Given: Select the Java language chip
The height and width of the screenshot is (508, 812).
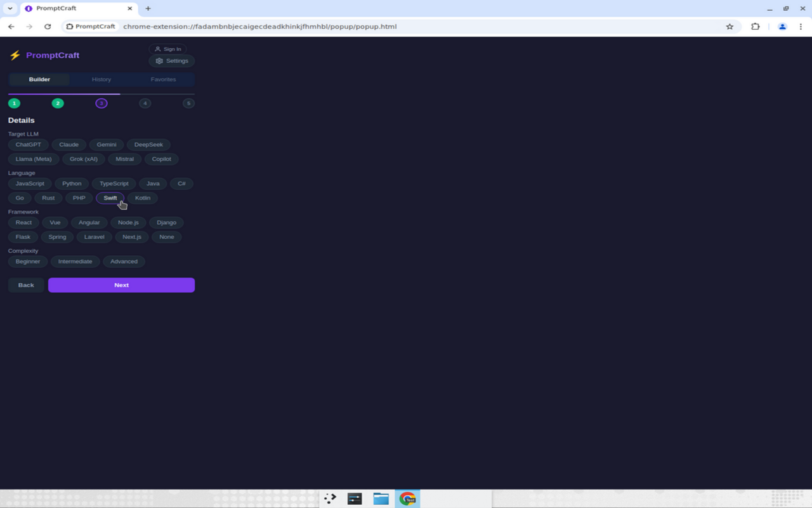Looking at the screenshot, I should [153, 184].
